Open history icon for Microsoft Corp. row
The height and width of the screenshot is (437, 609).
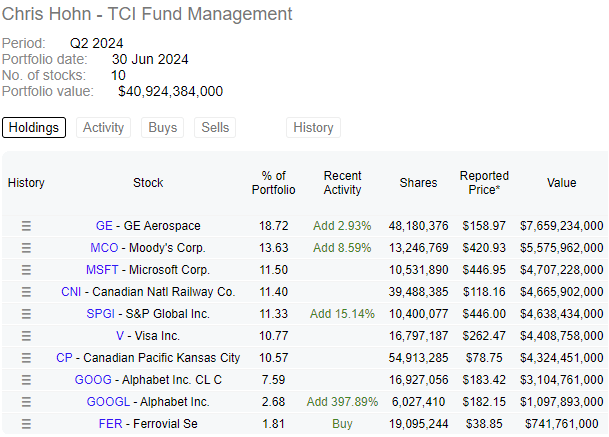point(26,270)
